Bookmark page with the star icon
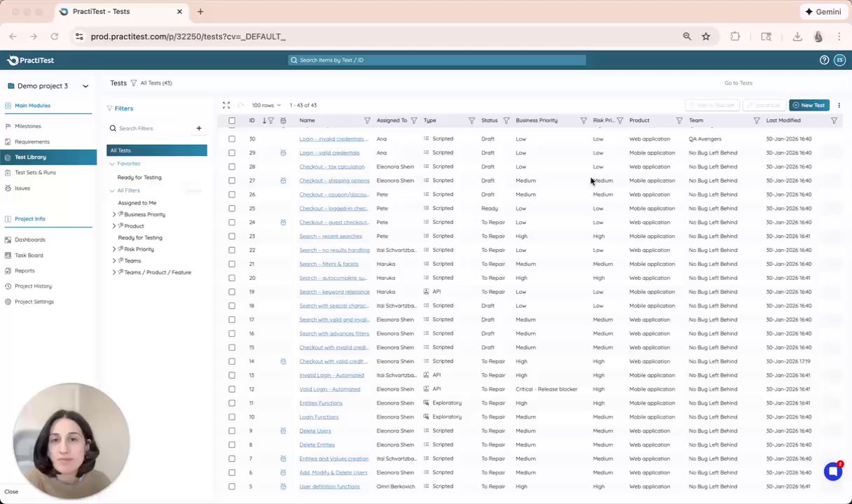The height and width of the screenshot is (504, 852). 706,36
